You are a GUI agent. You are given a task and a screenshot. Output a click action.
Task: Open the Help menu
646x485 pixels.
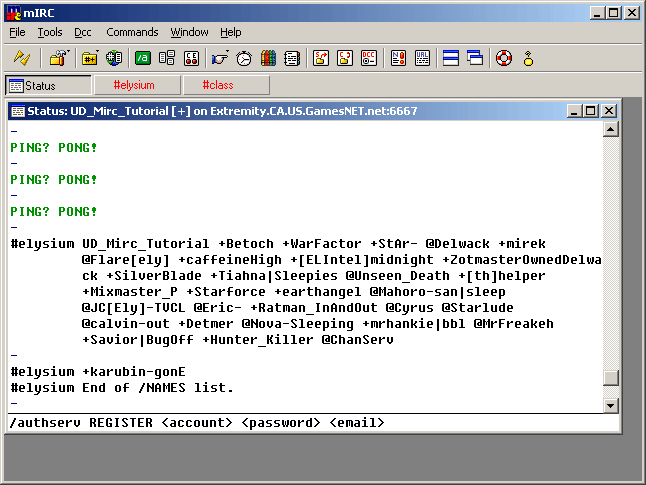230,32
